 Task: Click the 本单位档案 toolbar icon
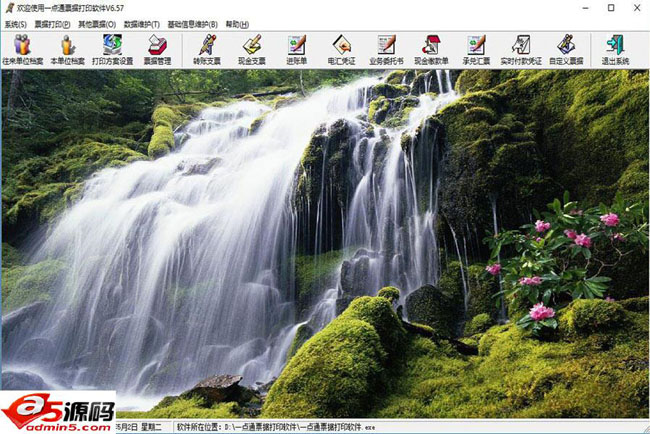coord(67,49)
